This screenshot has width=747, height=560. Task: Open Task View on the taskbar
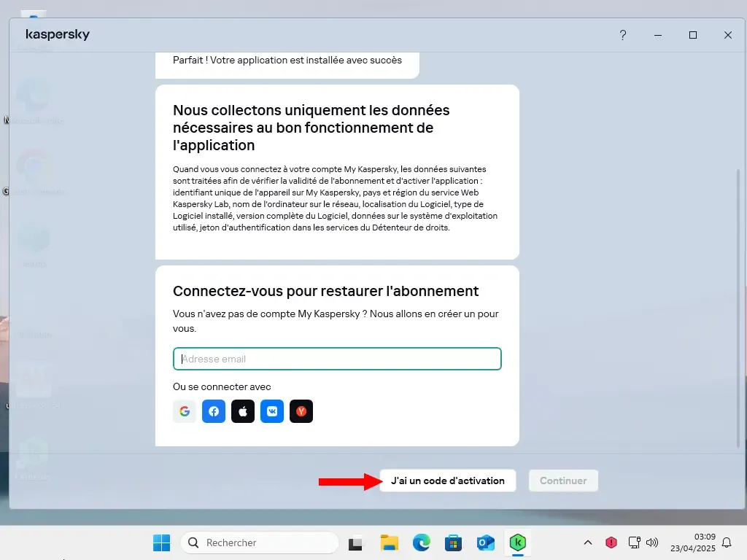point(355,542)
